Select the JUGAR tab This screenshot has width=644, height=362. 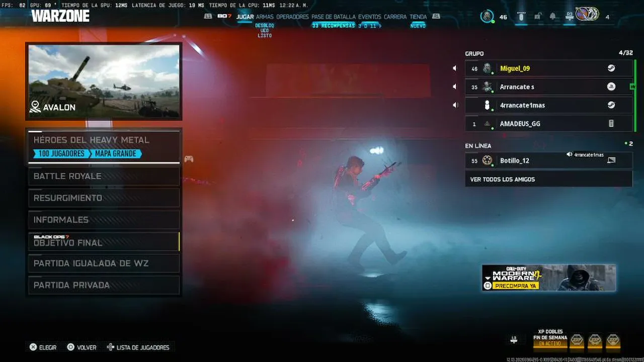[245, 17]
